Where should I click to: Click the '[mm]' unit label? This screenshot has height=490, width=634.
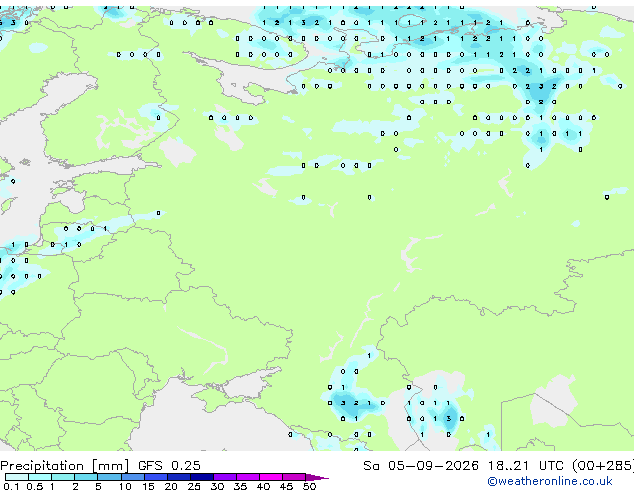click(x=111, y=466)
